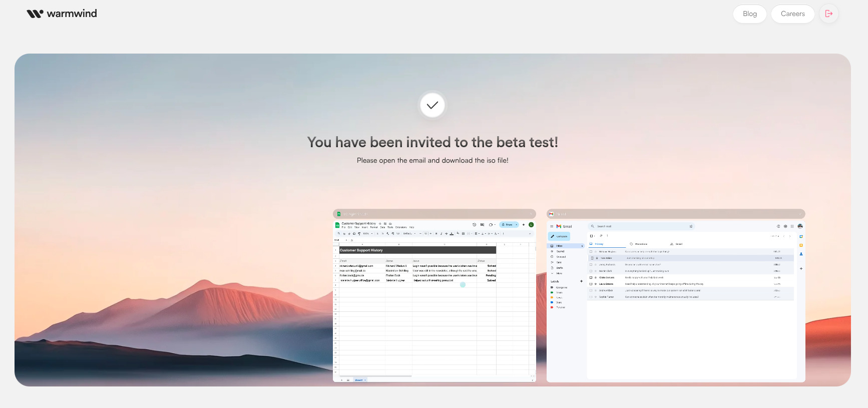Refresh the Gmail inbox
The width and height of the screenshot is (868, 408).
tap(601, 236)
